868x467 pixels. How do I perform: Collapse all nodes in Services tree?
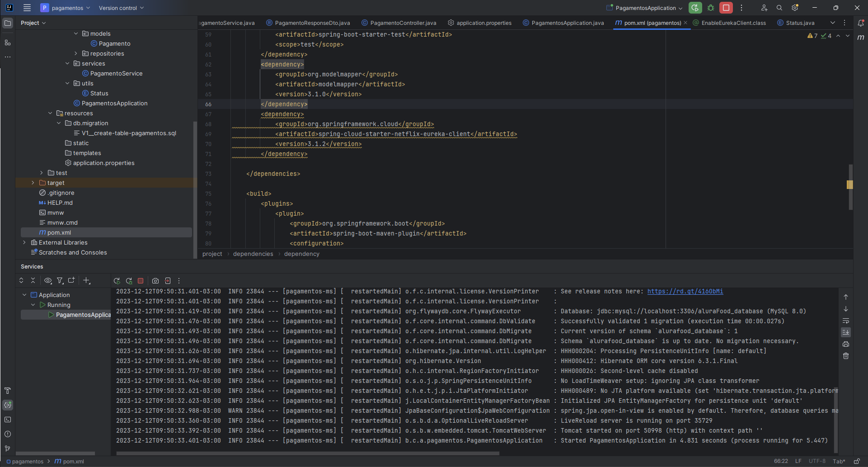pos(33,281)
